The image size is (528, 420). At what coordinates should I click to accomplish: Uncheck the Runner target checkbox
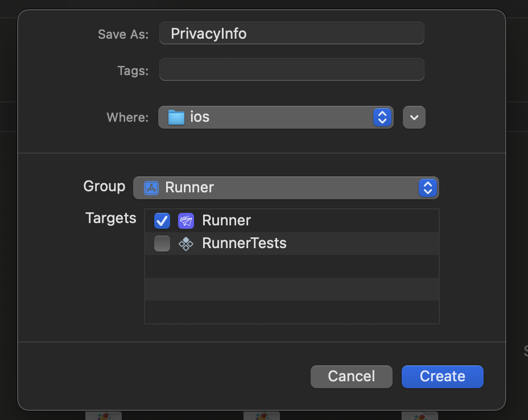tap(162, 221)
